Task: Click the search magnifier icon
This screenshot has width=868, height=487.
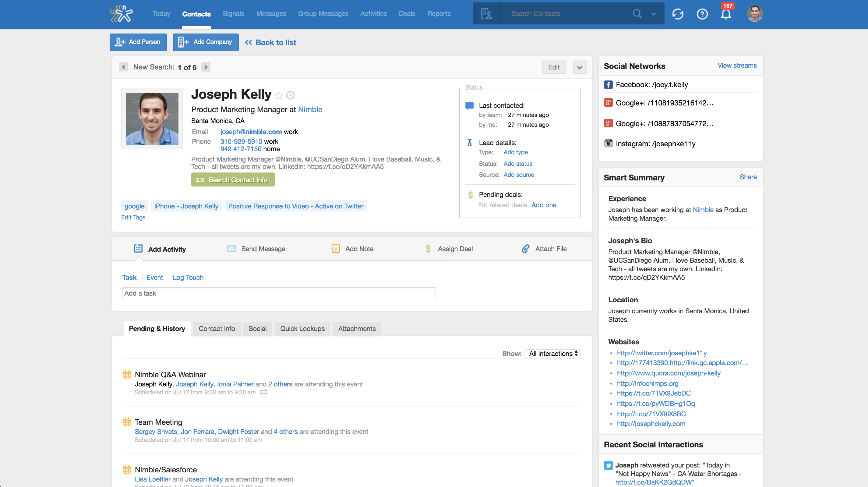Action: click(x=637, y=13)
